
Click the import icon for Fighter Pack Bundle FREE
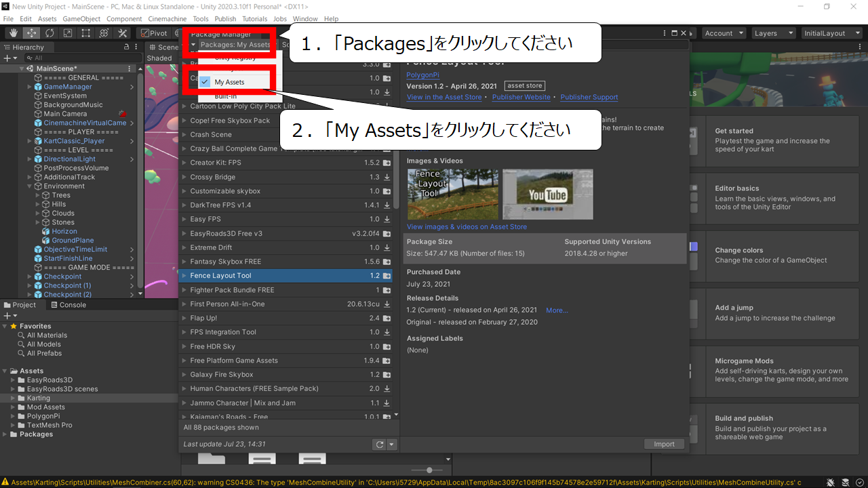point(387,290)
